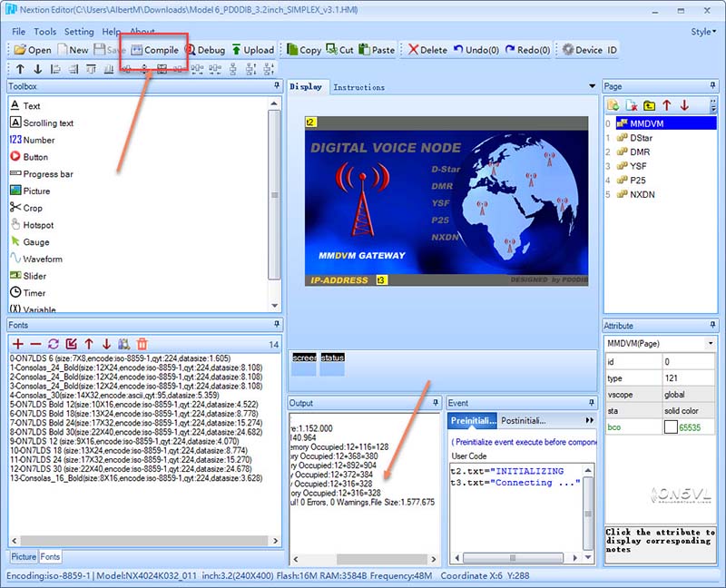This screenshot has height=588, width=726.
Task: Select the Timer component
Action: 28,293
